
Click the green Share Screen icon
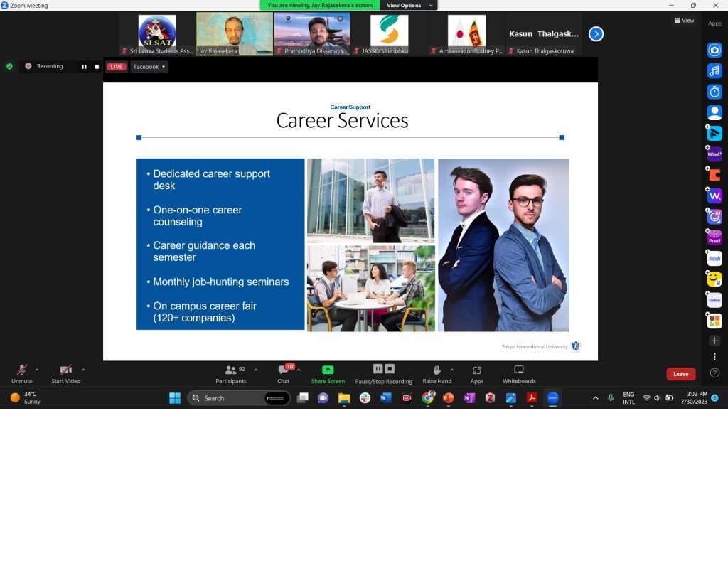[x=328, y=370]
